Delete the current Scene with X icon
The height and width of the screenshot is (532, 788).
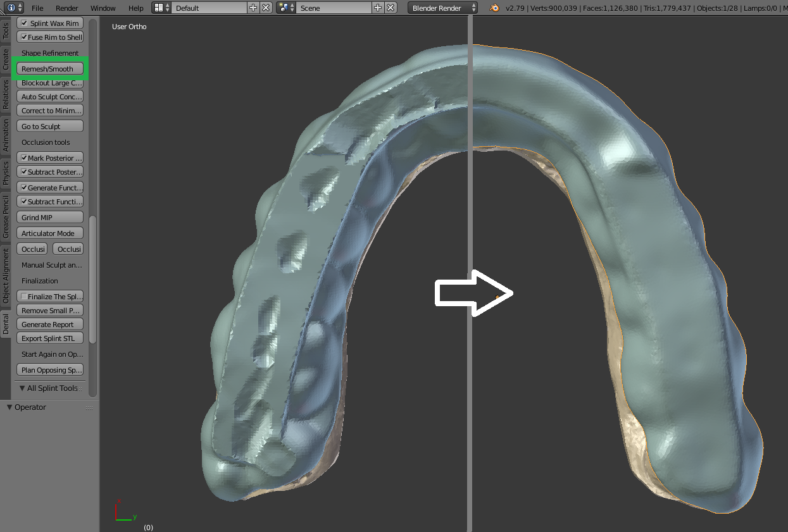point(391,8)
